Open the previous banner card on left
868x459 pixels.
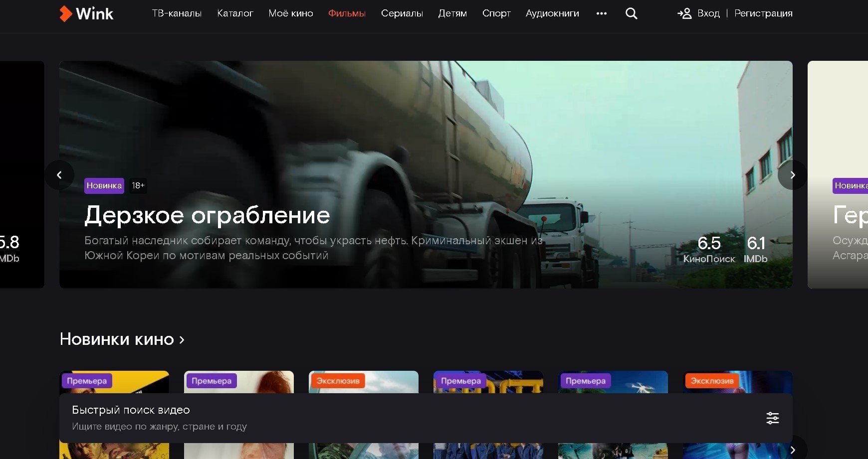click(22, 174)
